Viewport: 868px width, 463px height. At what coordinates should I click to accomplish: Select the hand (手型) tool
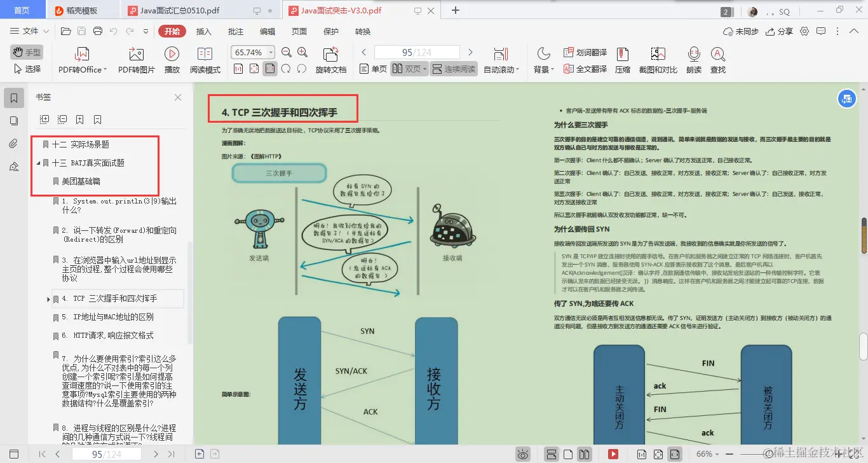point(26,52)
